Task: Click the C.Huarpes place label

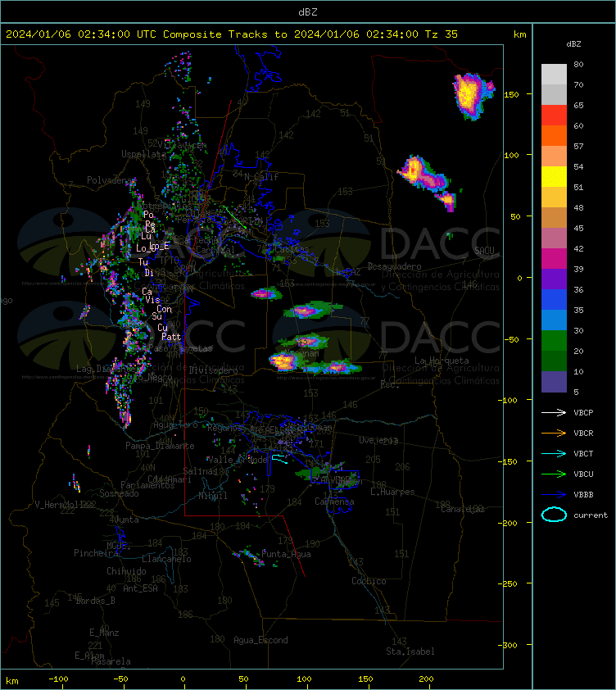Action: coord(392,492)
